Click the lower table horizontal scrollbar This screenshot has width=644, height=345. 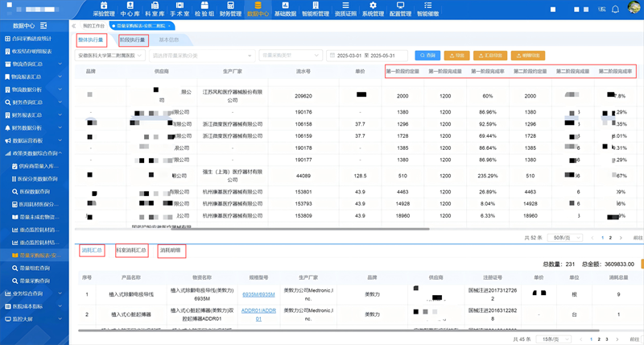pos(338,330)
